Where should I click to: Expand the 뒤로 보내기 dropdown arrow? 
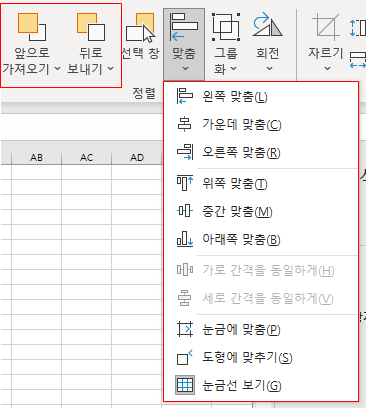click(x=111, y=69)
